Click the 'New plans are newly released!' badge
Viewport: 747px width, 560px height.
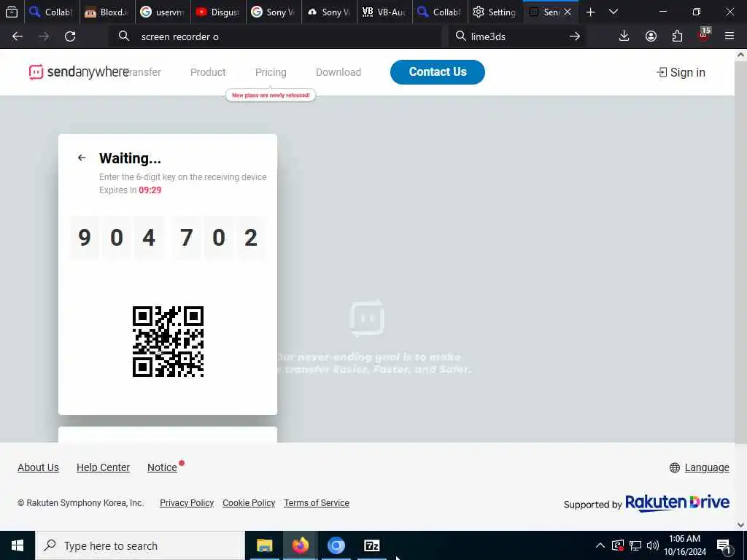(x=271, y=96)
